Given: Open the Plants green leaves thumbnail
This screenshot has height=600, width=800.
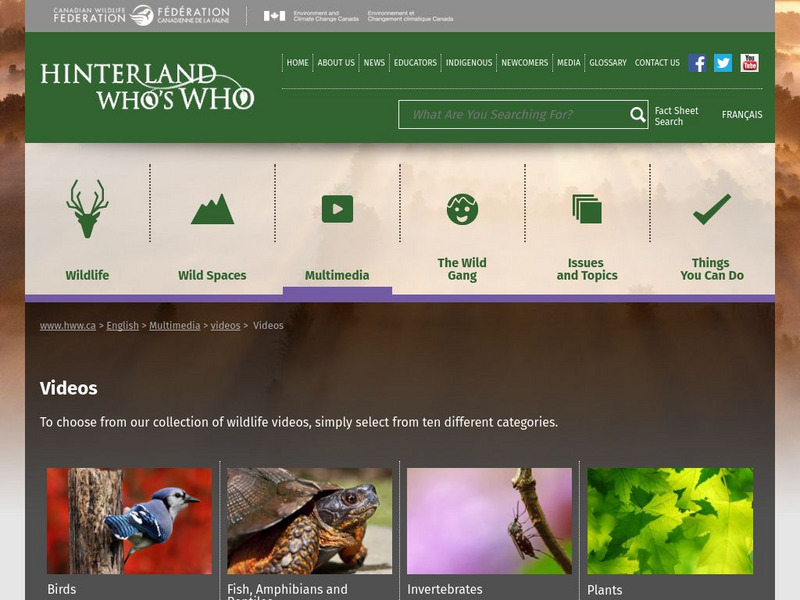Looking at the screenshot, I should (x=670, y=521).
